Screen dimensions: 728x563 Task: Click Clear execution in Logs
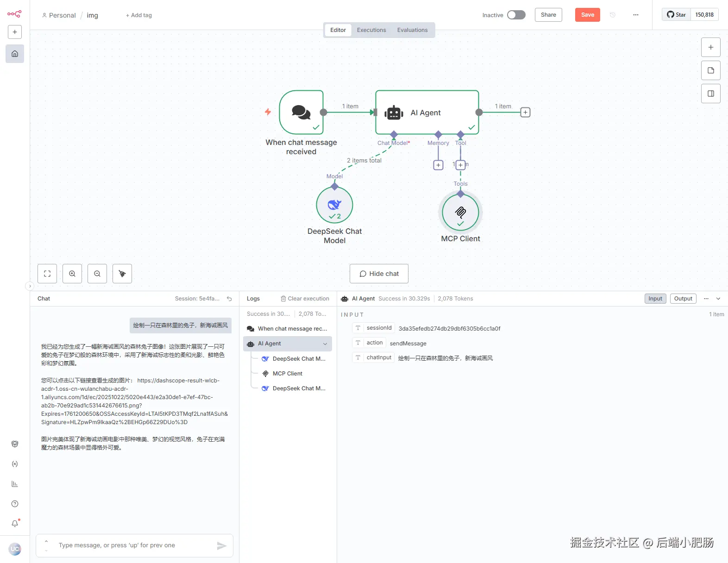point(305,299)
